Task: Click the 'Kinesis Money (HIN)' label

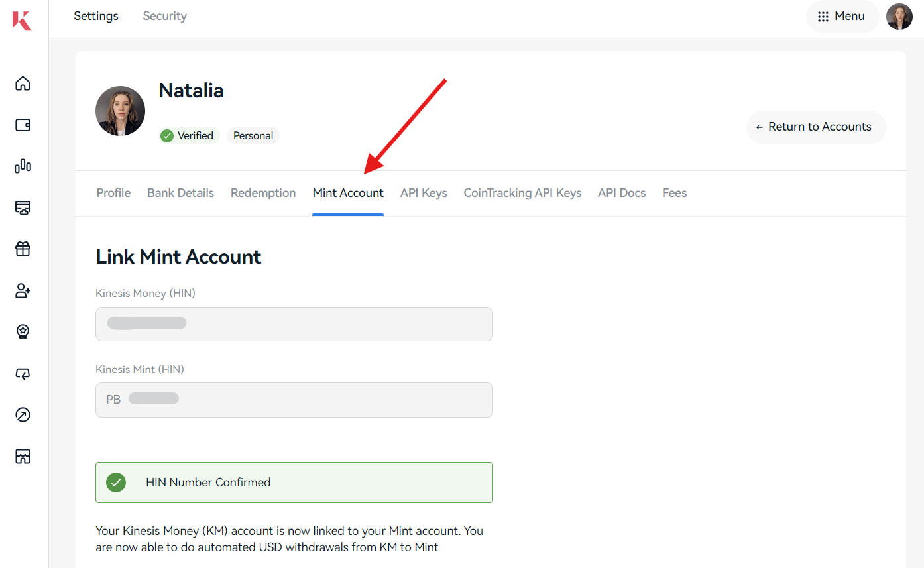Action: tap(145, 293)
